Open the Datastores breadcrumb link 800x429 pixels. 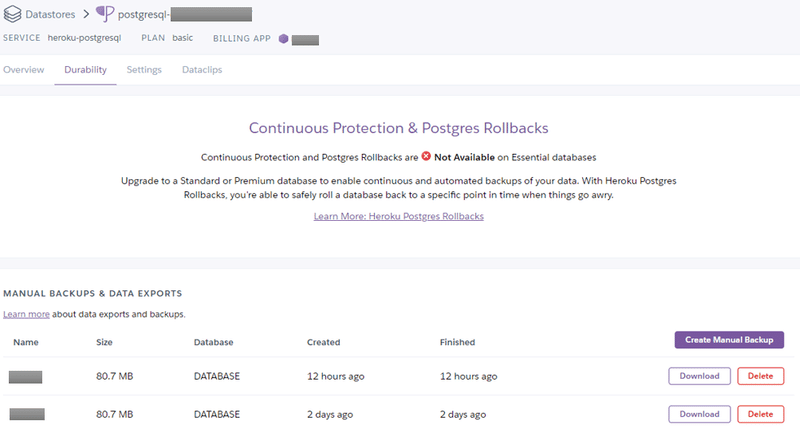pos(51,15)
